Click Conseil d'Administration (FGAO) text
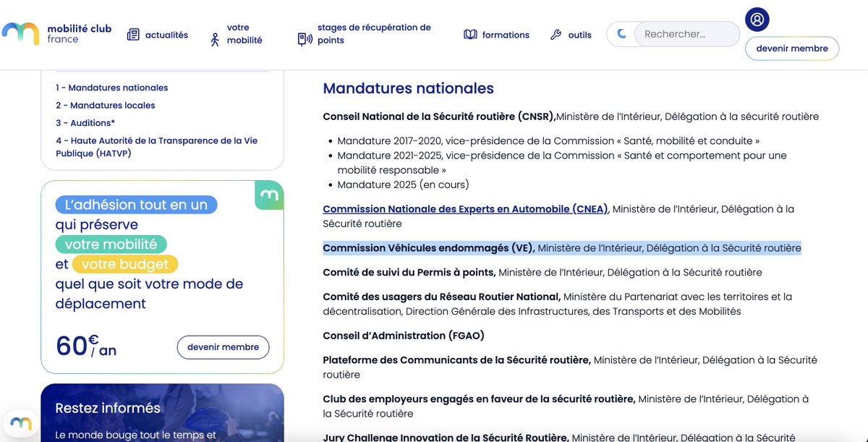This screenshot has width=868, height=442. [404, 336]
